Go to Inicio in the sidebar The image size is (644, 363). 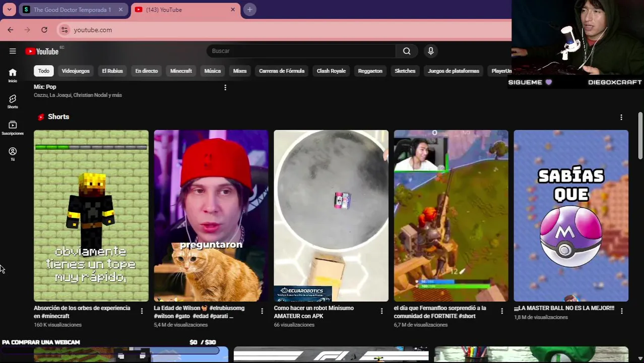click(x=13, y=75)
